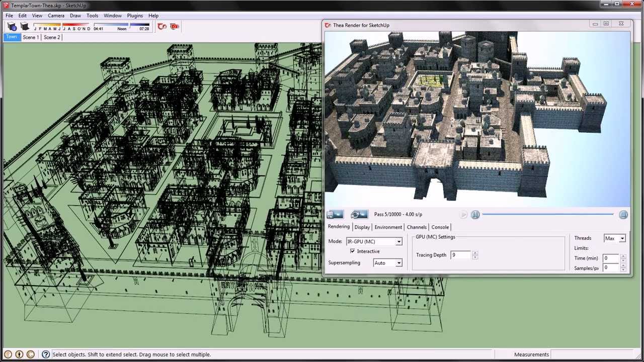Image resolution: width=644 pixels, height=362 pixels.
Task: Open the Instructor help question icon
Action: 45,354
